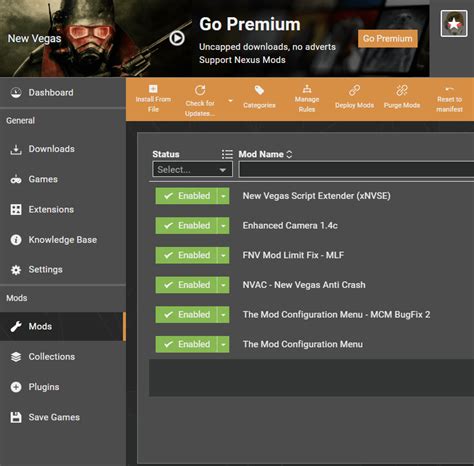Open Settings in the sidebar
This screenshot has width=474, height=466.
pos(63,269)
